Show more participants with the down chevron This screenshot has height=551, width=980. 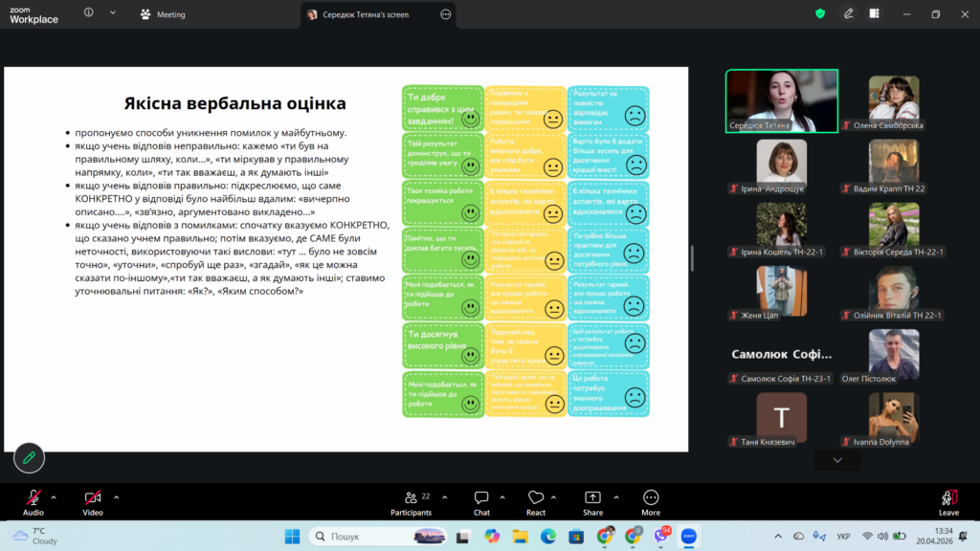tap(837, 460)
